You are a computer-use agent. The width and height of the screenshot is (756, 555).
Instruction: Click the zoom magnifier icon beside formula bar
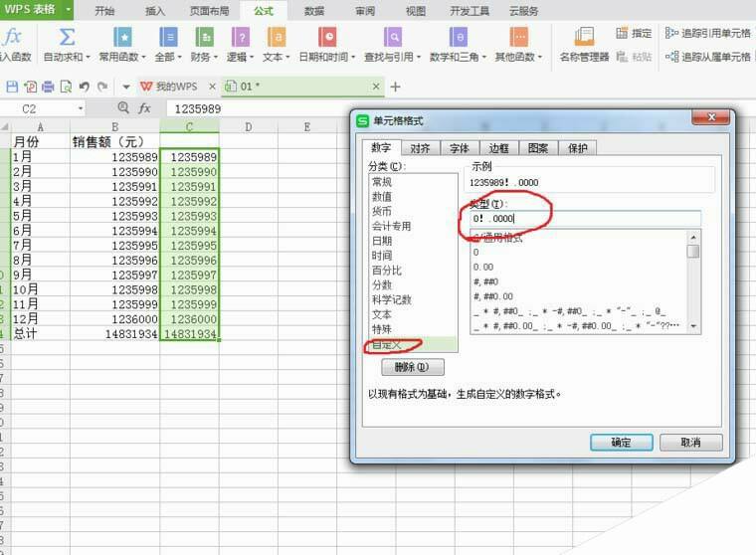pos(123,108)
